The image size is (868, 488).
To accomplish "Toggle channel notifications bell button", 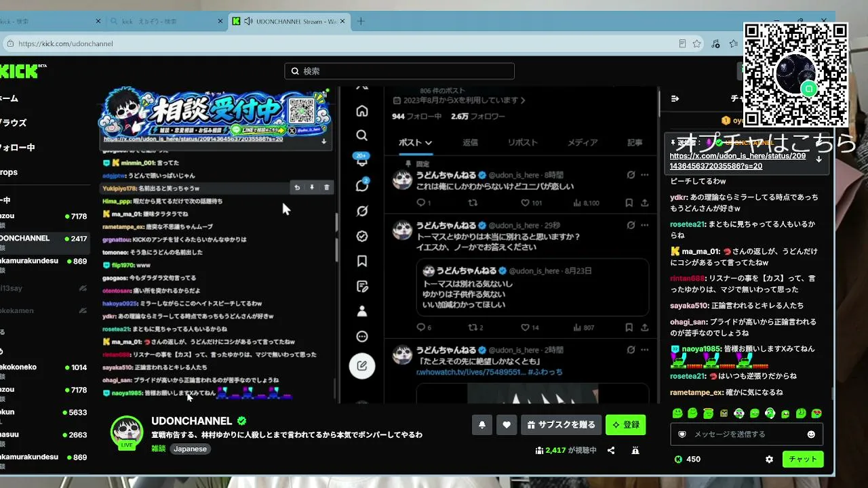I will coord(482,425).
